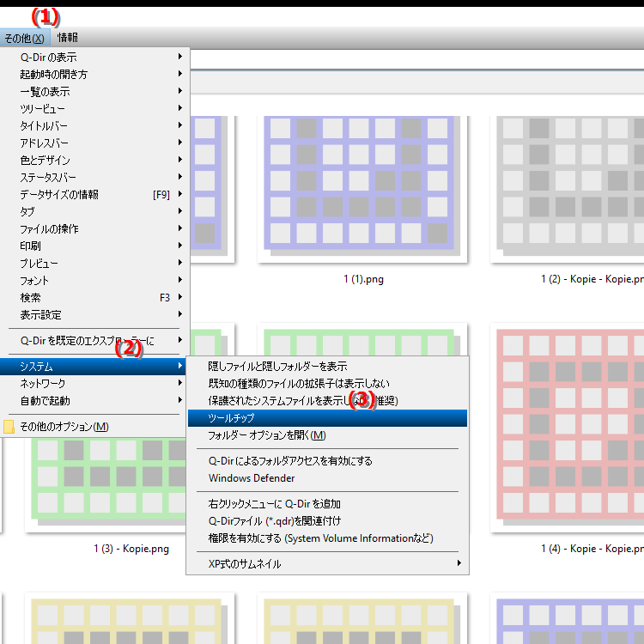Open the プレビュー submenu
This screenshot has width=644, height=644.
coord(94,264)
